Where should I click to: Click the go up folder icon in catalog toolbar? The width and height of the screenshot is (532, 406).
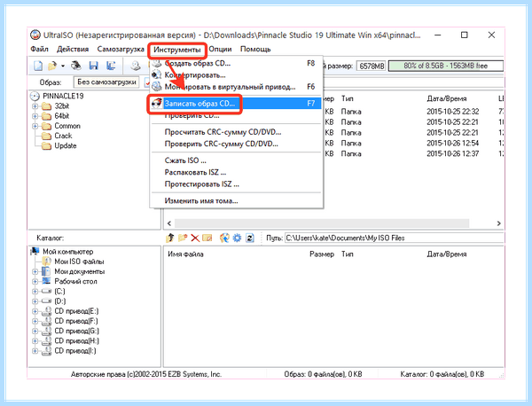tap(170, 238)
